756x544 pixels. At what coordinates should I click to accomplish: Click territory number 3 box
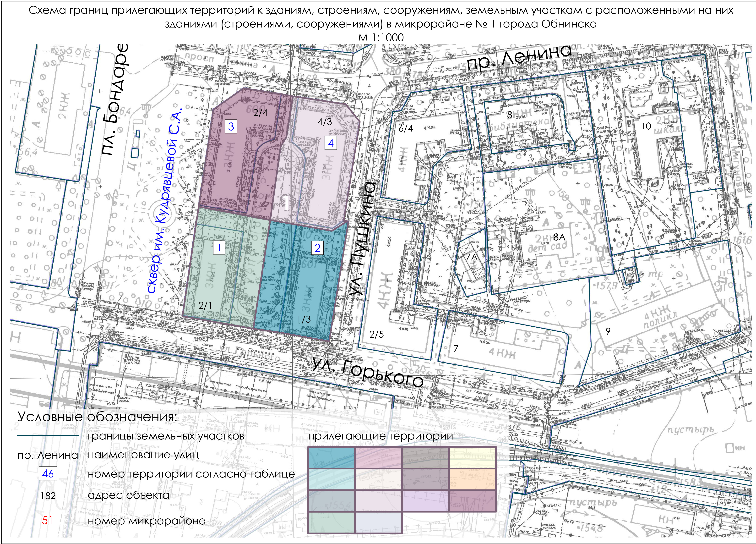point(231,126)
